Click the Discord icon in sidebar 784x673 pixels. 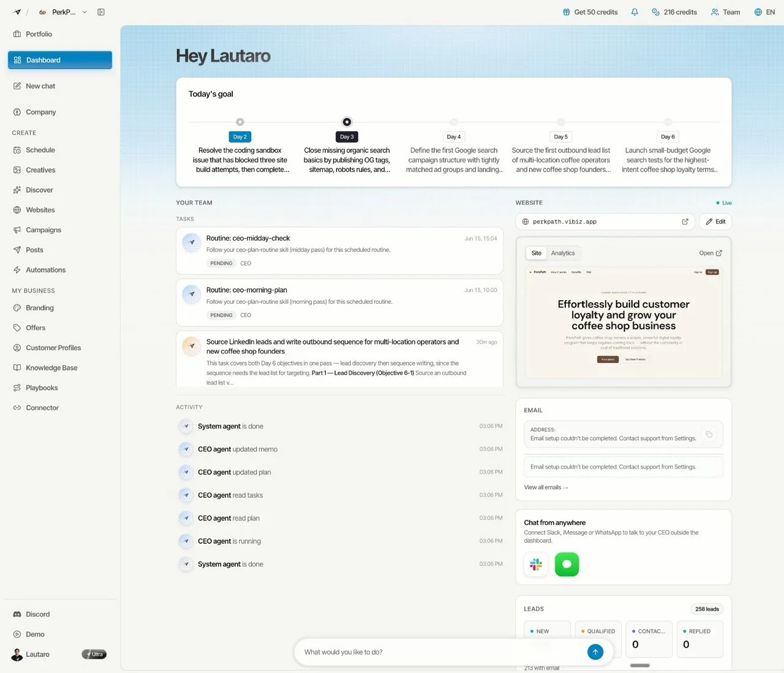(17, 614)
